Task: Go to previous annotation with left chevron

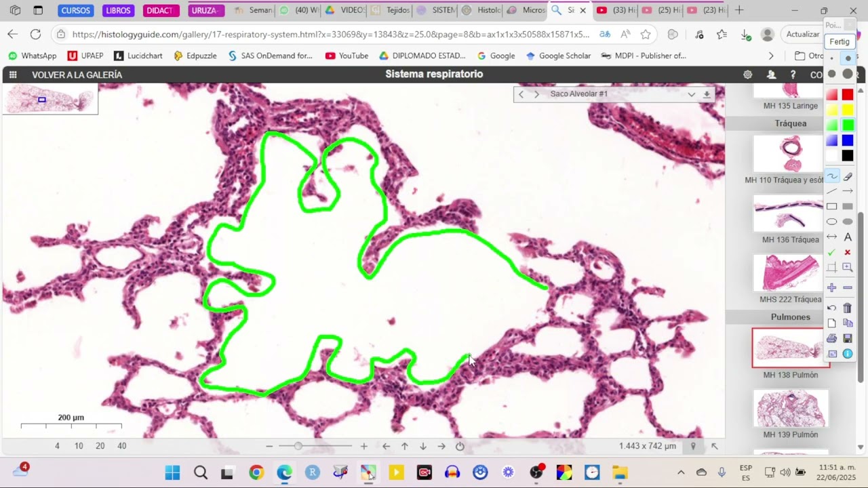Action: pos(521,94)
